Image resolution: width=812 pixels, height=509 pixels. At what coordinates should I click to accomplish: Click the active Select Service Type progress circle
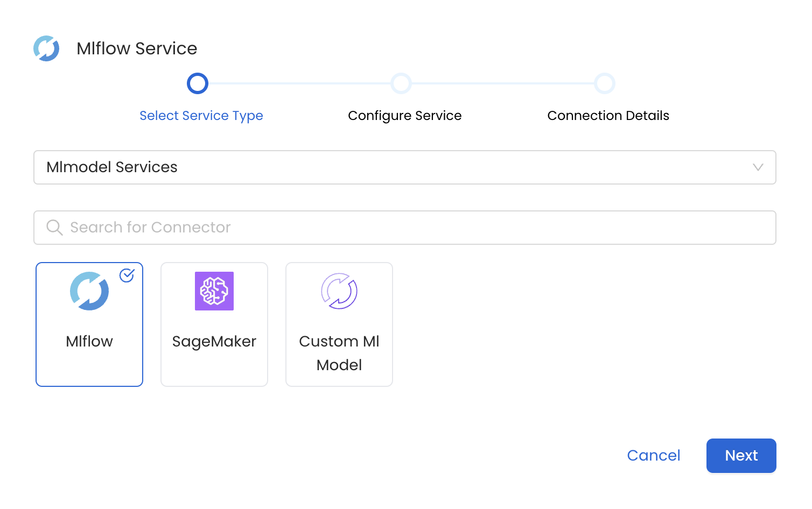[197, 83]
